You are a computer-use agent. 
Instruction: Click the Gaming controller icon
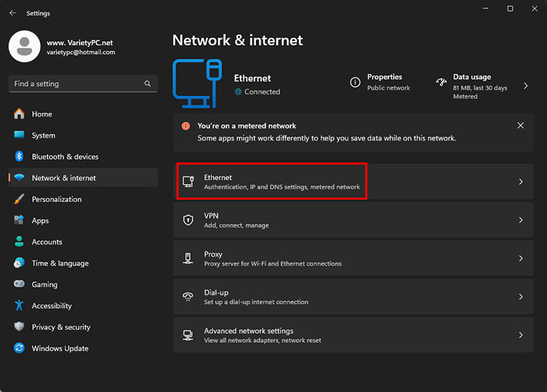pos(19,284)
